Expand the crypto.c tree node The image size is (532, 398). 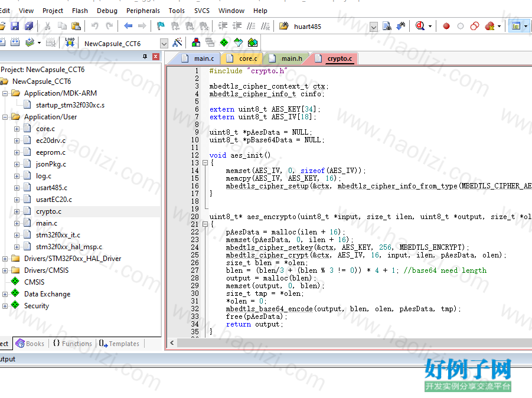tap(17, 211)
